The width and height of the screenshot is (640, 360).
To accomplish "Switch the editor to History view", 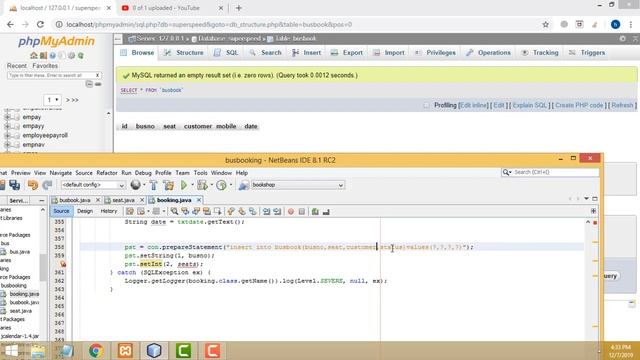I will 109,211.
